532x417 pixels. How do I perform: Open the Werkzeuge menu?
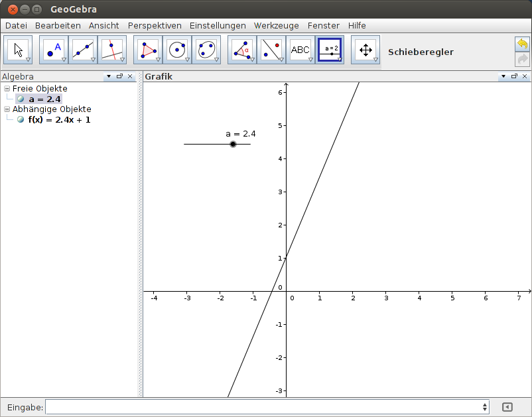(276, 25)
